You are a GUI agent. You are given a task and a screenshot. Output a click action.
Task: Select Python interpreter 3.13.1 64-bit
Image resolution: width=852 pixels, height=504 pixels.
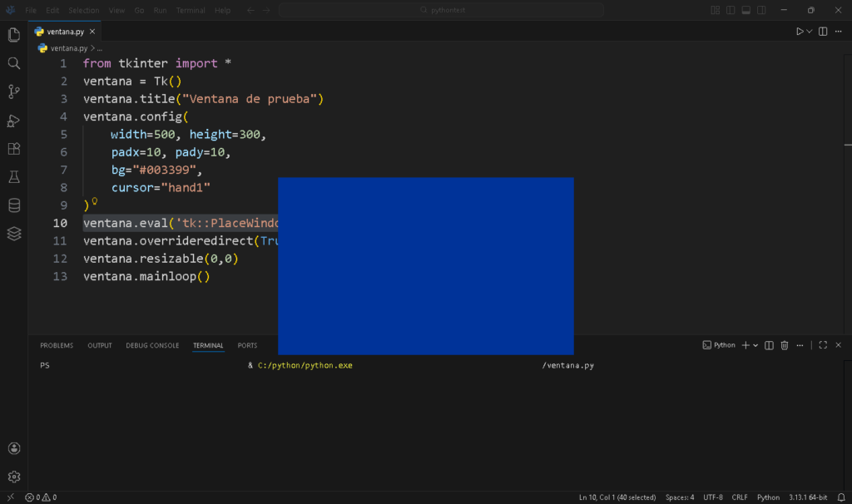coord(808,497)
